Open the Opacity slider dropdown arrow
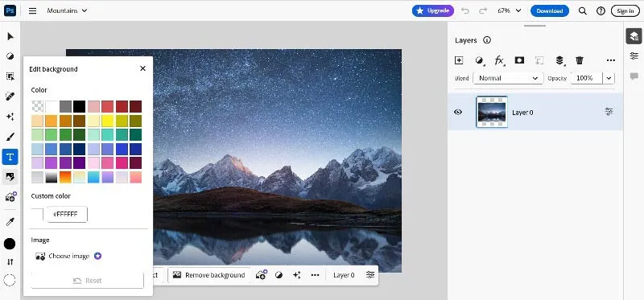This screenshot has width=644, height=300. [609, 78]
